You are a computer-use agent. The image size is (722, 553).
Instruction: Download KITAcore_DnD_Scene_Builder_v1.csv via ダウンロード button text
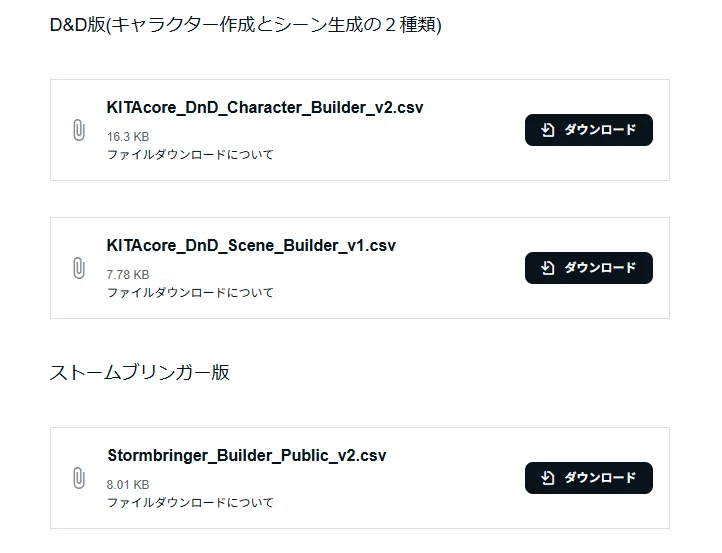click(600, 268)
